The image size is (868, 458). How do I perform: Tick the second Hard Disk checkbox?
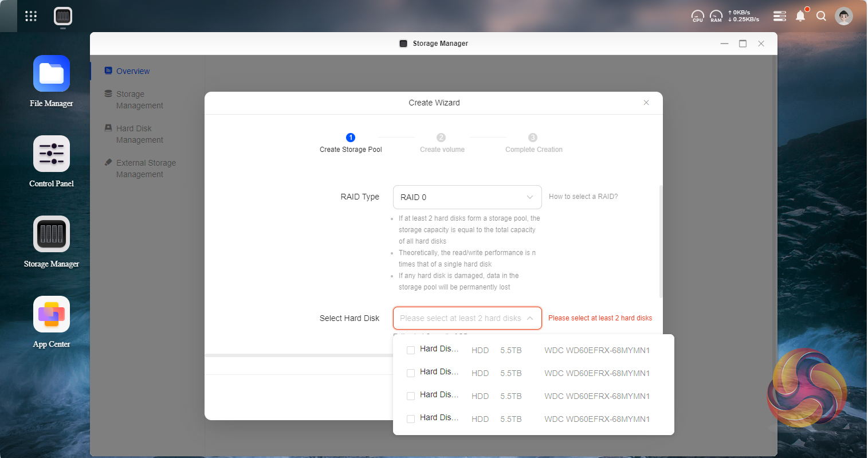click(x=411, y=373)
